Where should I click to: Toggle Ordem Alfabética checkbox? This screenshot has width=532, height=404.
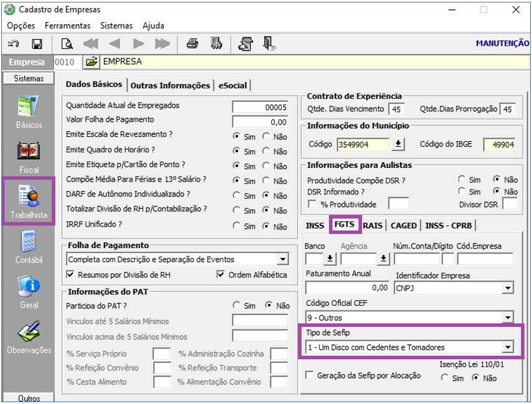[220, 275]
